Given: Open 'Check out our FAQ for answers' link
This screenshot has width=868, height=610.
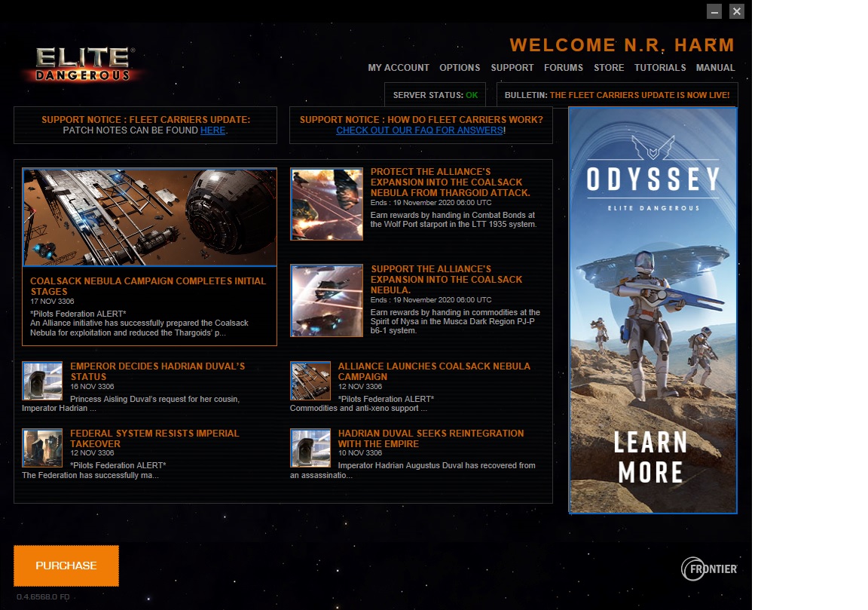Looking at the screenshot, I should point(420,130).
